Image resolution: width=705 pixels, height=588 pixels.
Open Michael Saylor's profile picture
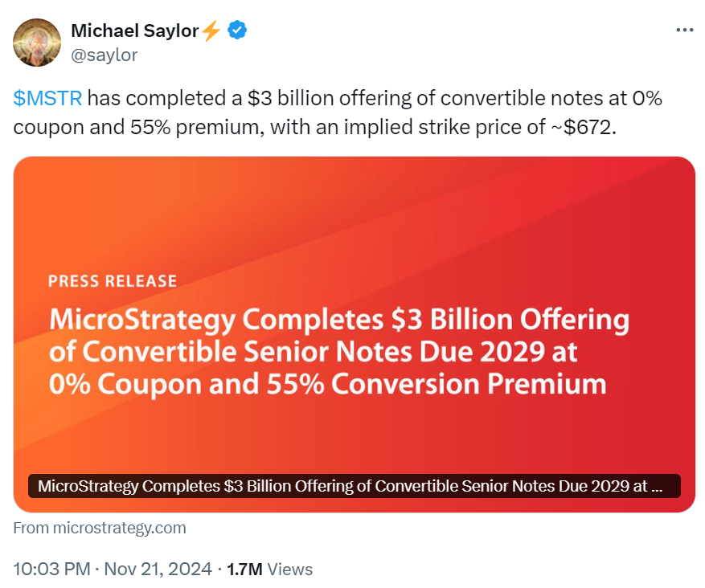pos(36,41)
